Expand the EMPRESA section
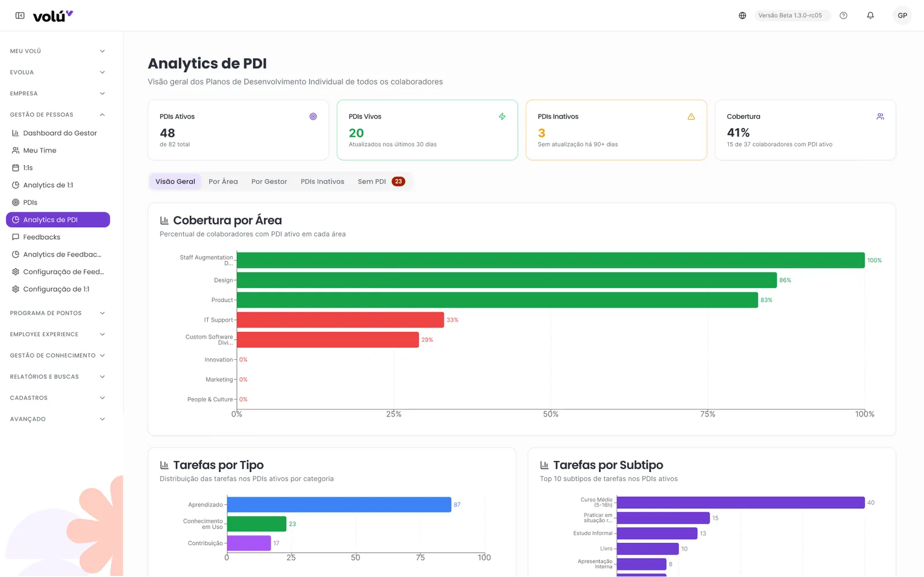 (x=58, y=94)
